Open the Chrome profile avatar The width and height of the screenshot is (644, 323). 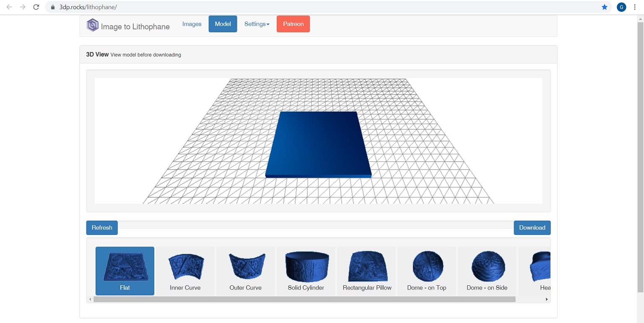[x=621, y=7]
